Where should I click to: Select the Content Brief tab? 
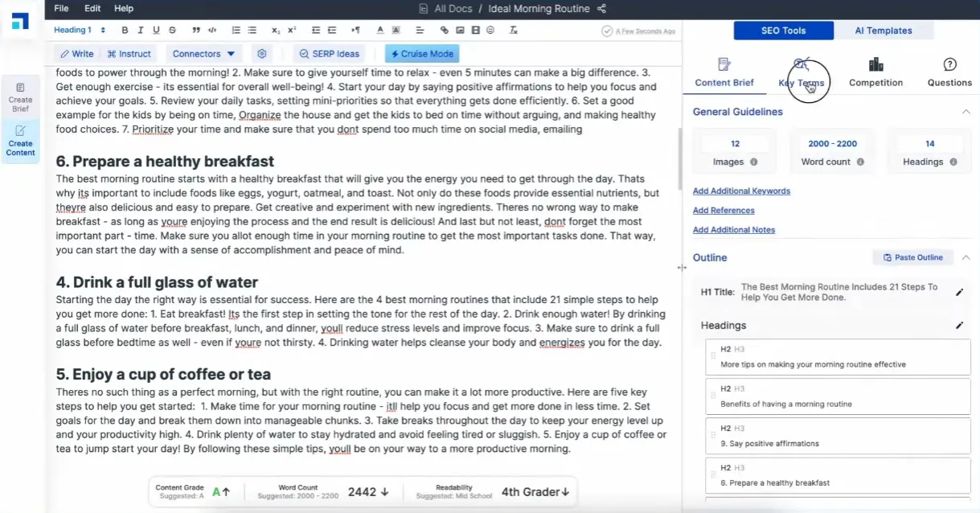[x=724, y=73]
